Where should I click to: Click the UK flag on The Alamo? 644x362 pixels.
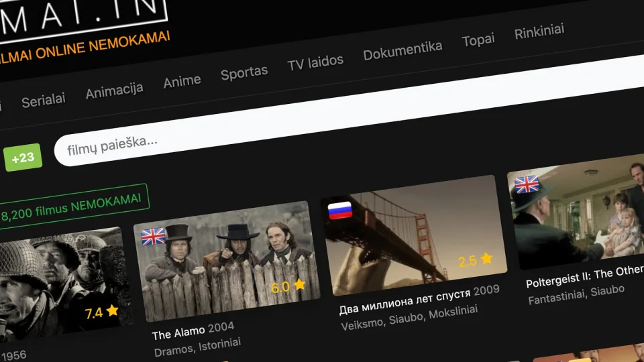click(x=153, y=237)
